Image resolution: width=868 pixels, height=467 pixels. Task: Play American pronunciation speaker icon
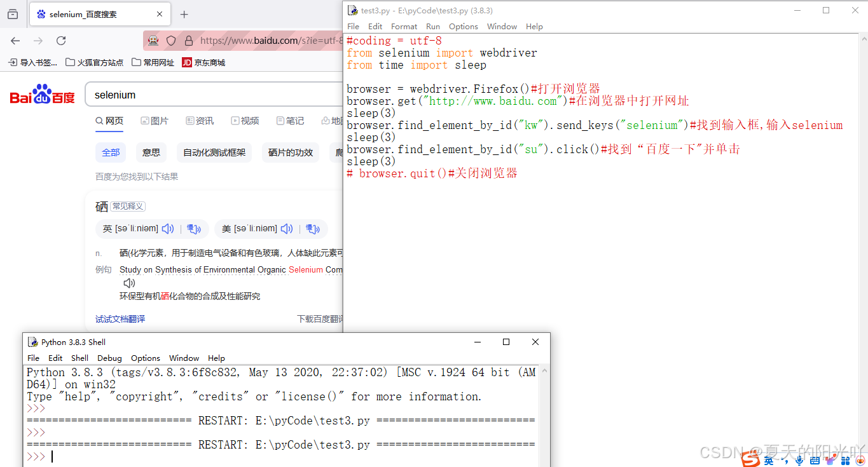(x=287, y=229)
